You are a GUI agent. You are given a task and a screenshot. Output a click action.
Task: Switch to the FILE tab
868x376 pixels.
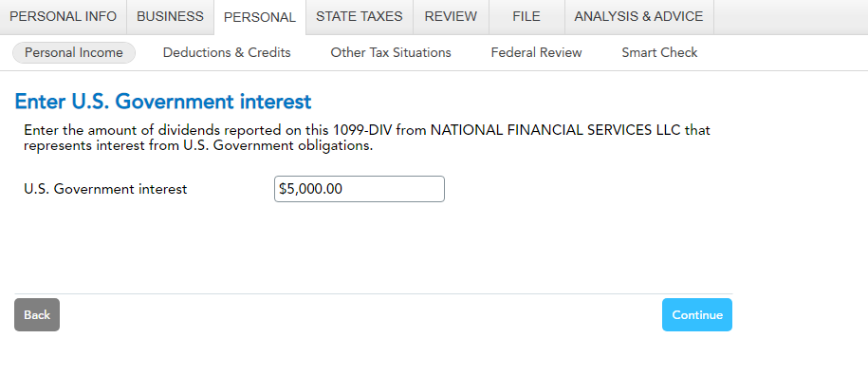[x=526, y=16]
